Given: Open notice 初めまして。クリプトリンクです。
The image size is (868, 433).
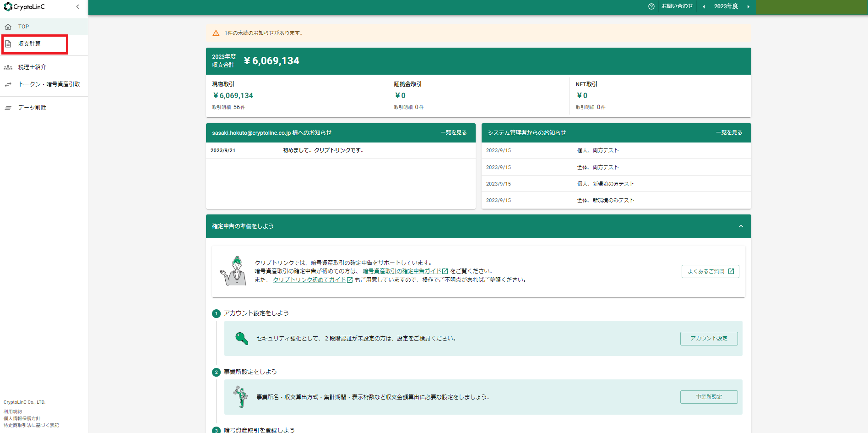Looking at the screenshot, I should coord(341,150).
